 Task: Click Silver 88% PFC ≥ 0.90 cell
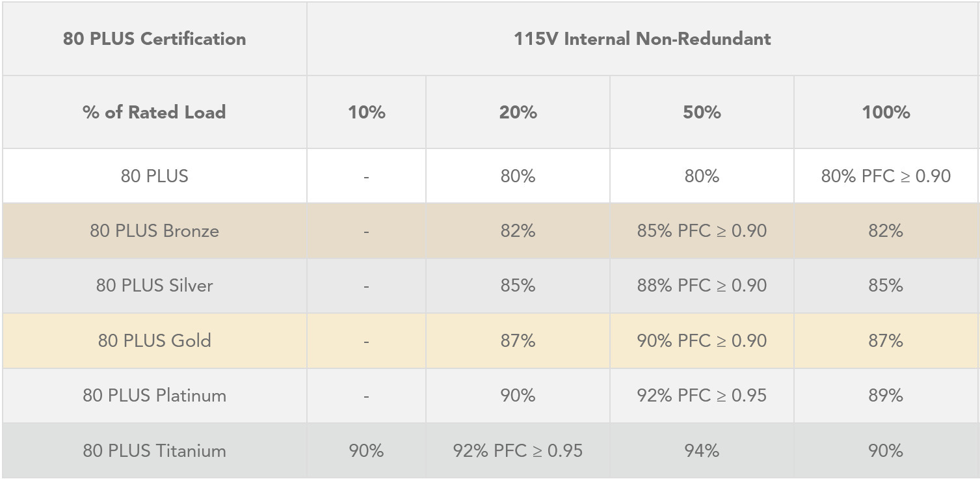(702, 286)
